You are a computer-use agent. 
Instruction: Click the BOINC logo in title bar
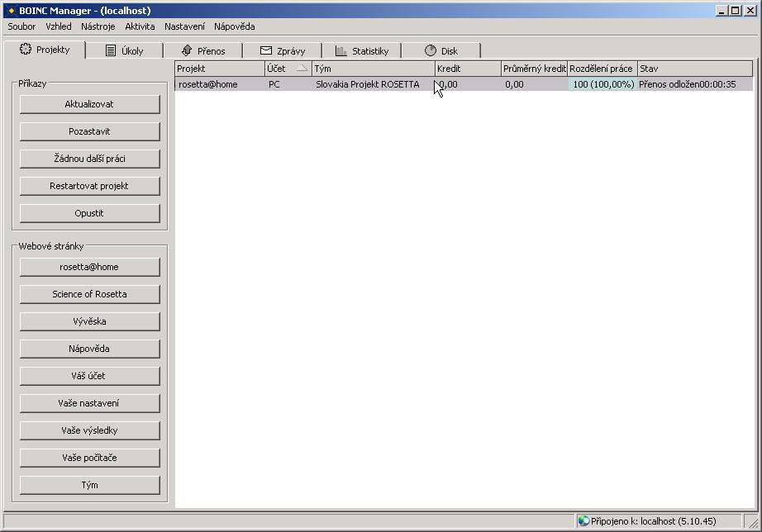tap(11, 10)
